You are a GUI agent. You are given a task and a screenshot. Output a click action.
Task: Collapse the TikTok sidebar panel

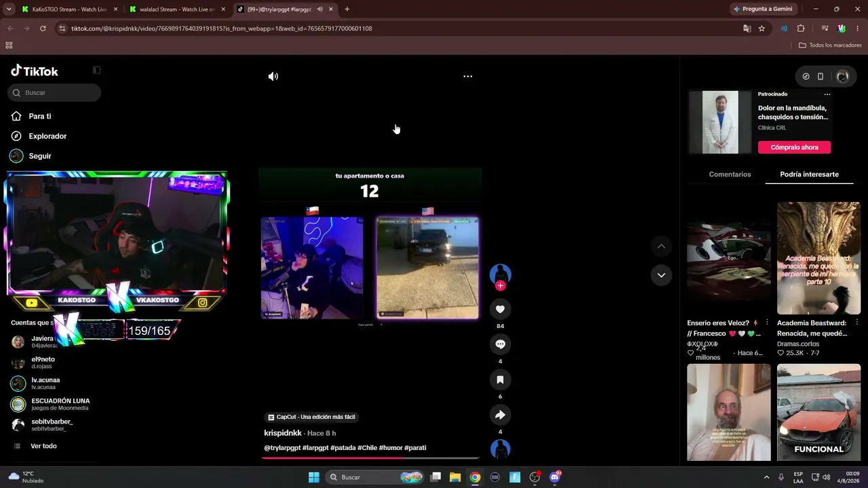97,70
